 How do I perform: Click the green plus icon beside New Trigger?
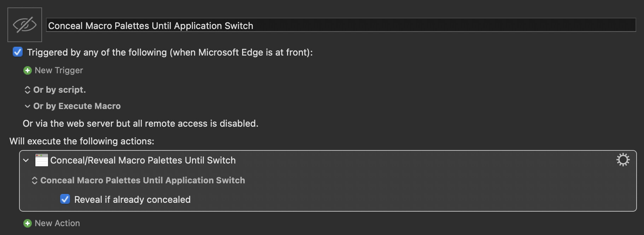(28, 70)
